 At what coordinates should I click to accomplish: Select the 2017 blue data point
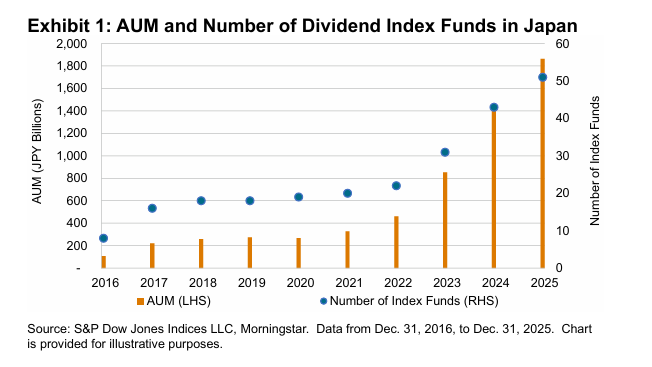tap(152, 208)
